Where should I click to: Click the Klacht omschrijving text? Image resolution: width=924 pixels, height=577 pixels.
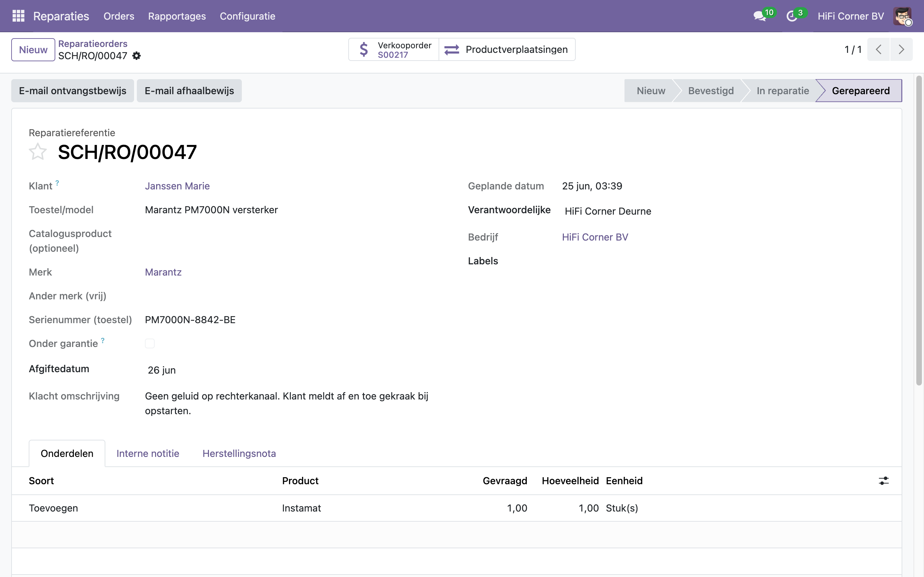point(287,403)
